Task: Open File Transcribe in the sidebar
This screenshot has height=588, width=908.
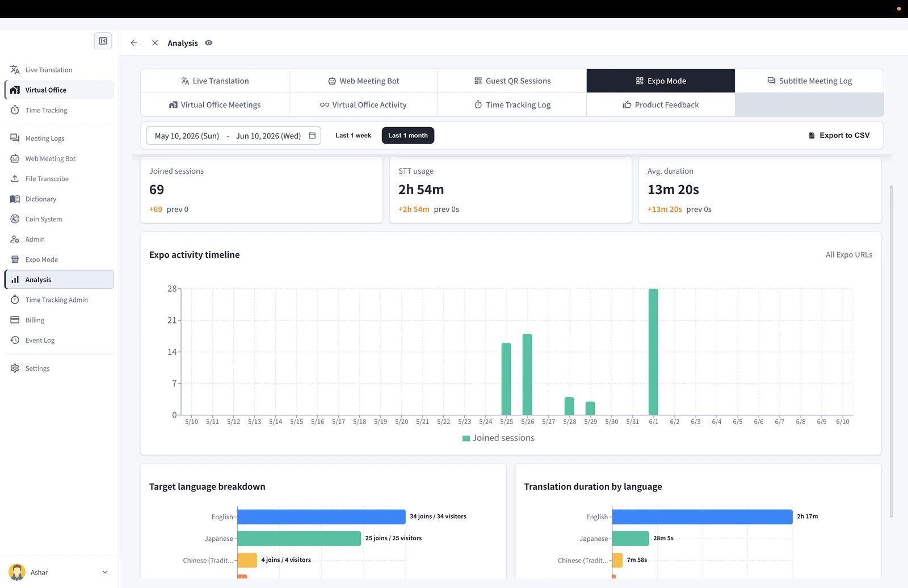Action: (x=59, y=179)
